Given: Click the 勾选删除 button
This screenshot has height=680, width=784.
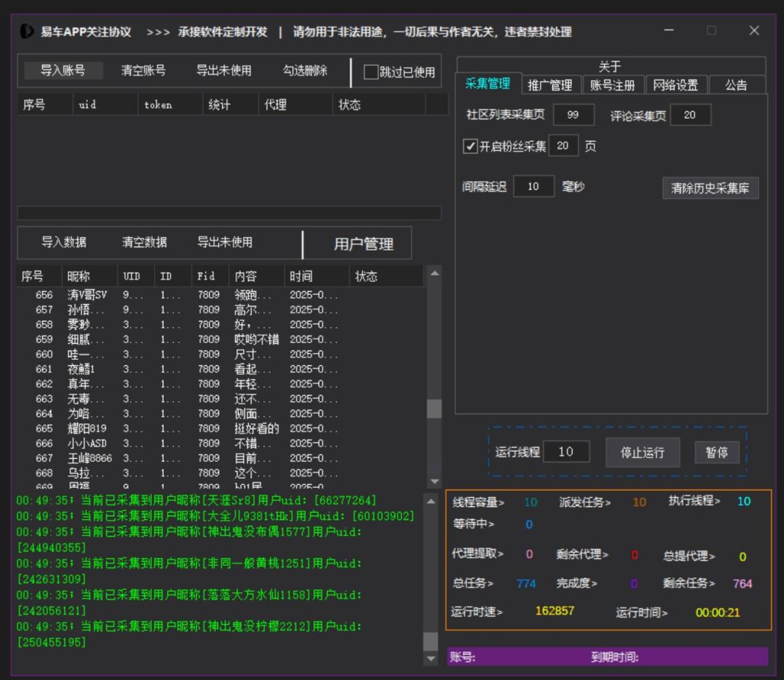Looking at the screenshot, I should point(305,70).
